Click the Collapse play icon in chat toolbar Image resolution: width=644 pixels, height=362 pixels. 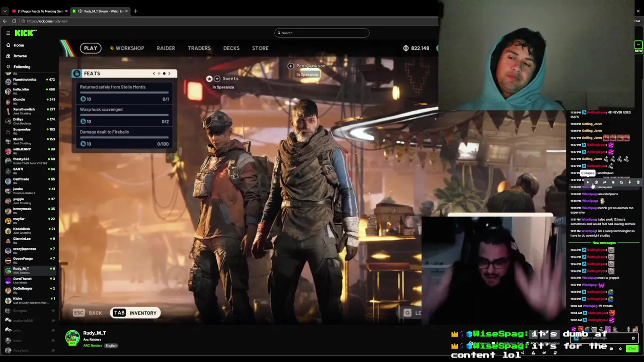tap(588, 183)
